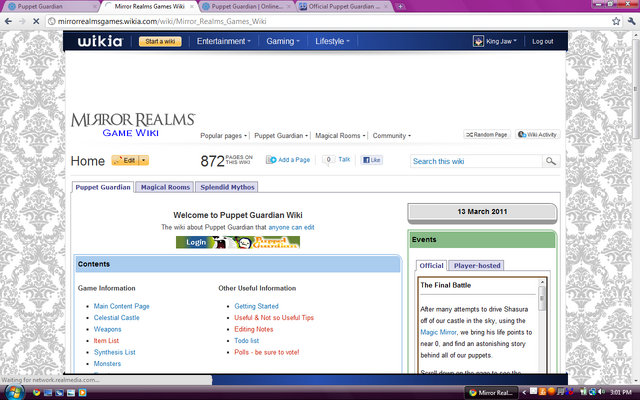This screenshot has width=640, height=400.
Task: Open Useful & Not so Useful Tips link
Action: (274, 318)
